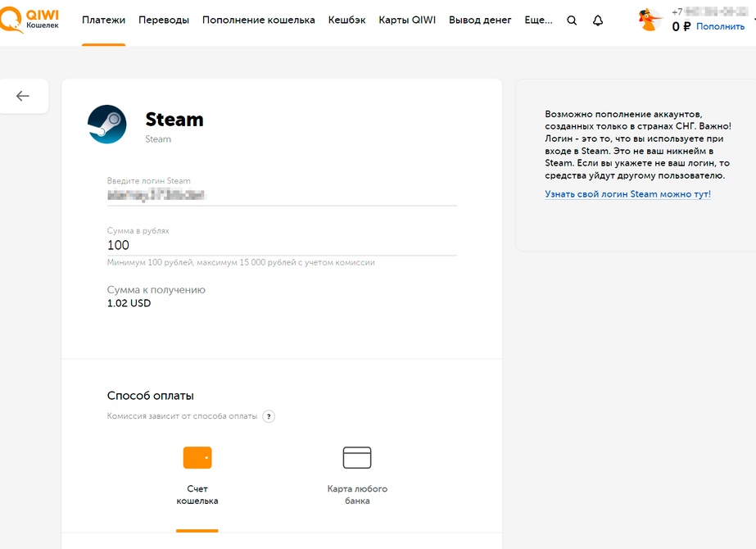Select the bank card icon

[357, 457]
